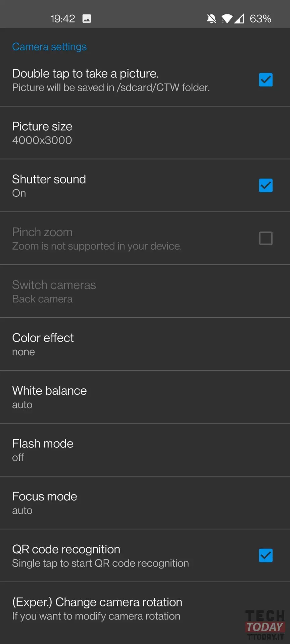The width and height of the screenshot is (290, 644).
Task: Tap the muted bell icon in status bar
Action: [211, 19]
